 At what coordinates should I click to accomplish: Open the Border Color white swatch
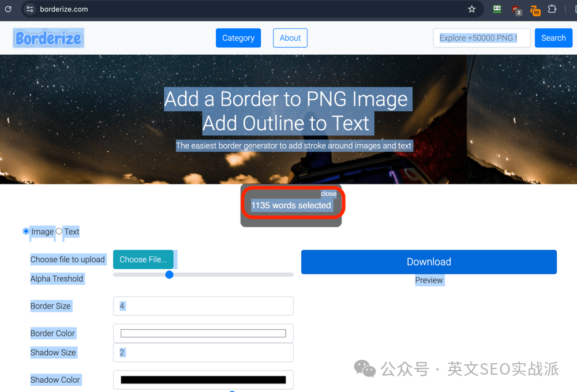[203, 333]
